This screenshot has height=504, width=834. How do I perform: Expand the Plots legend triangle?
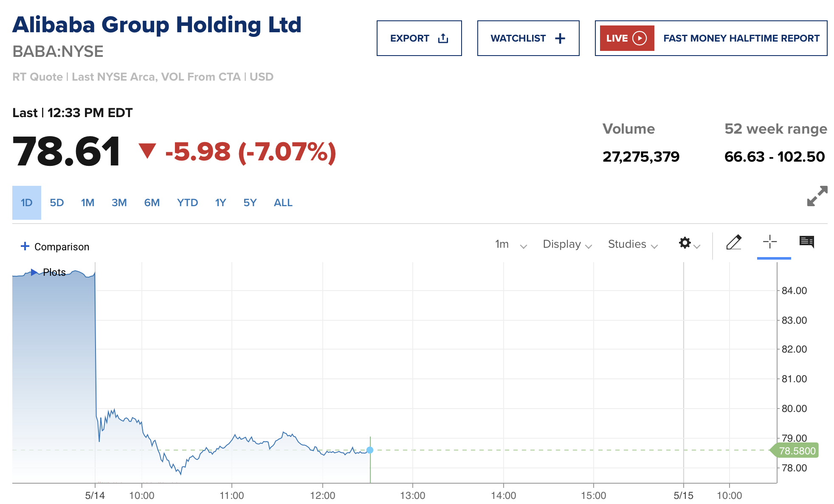coord(34,272)
